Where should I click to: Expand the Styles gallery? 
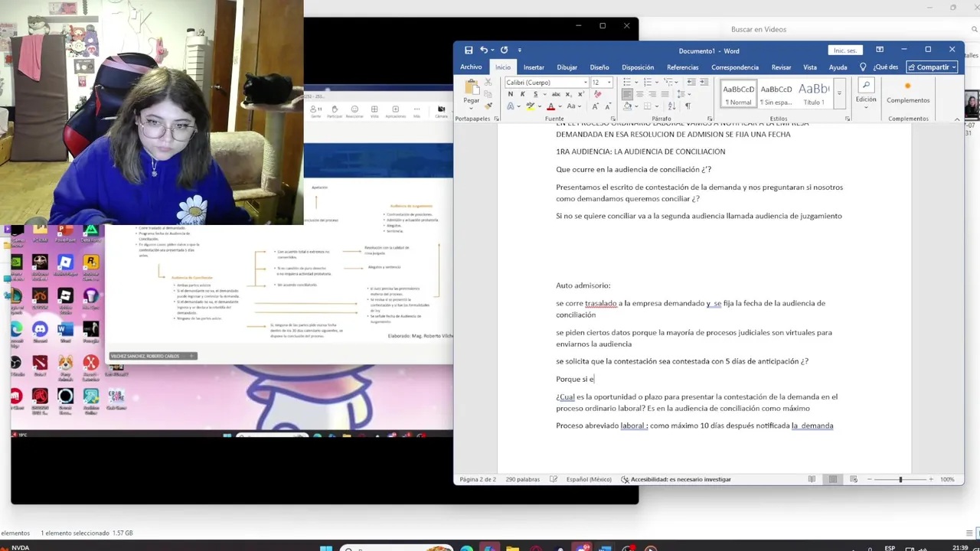(838, 94)
